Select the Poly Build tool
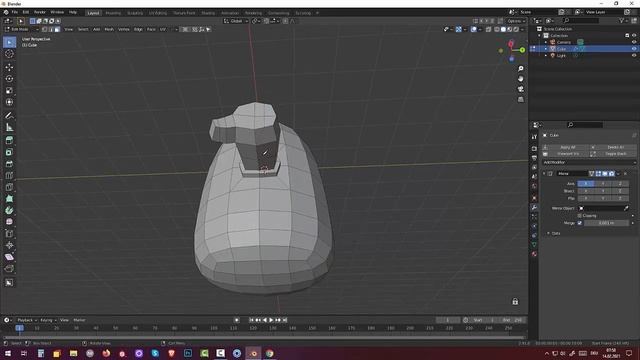Image resolution: width=640 pixels, height=360 pixels. 9,199
